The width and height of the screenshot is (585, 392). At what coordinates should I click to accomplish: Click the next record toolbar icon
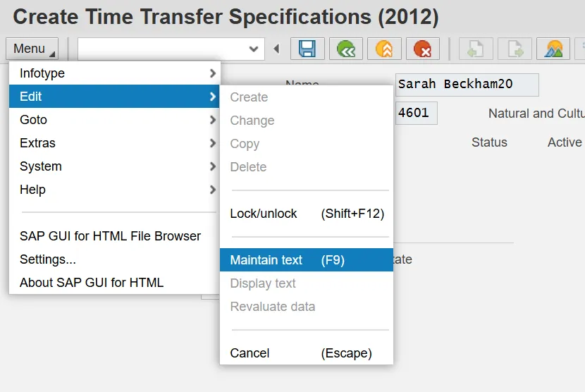click(x=515, y=49)
